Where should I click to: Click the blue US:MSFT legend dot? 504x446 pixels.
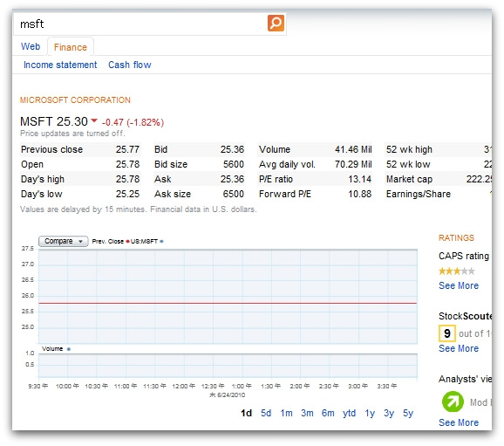click(x=161, y=242)
